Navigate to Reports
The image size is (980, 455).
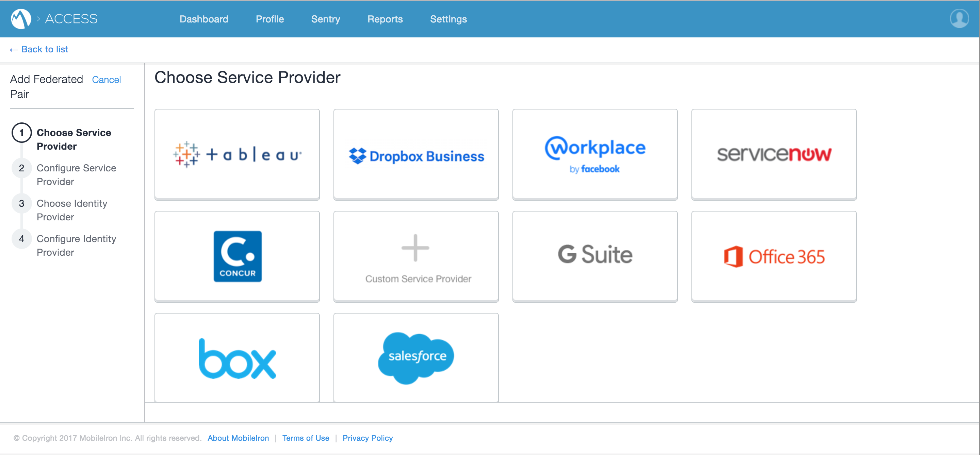pyautogui.click(x=385, y=19)
